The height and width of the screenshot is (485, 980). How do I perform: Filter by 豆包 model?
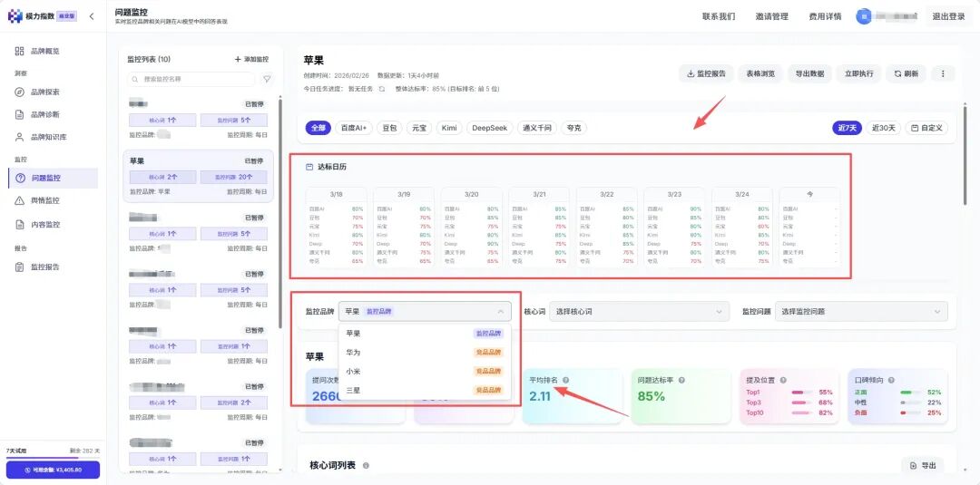click(x=389, y=128)
